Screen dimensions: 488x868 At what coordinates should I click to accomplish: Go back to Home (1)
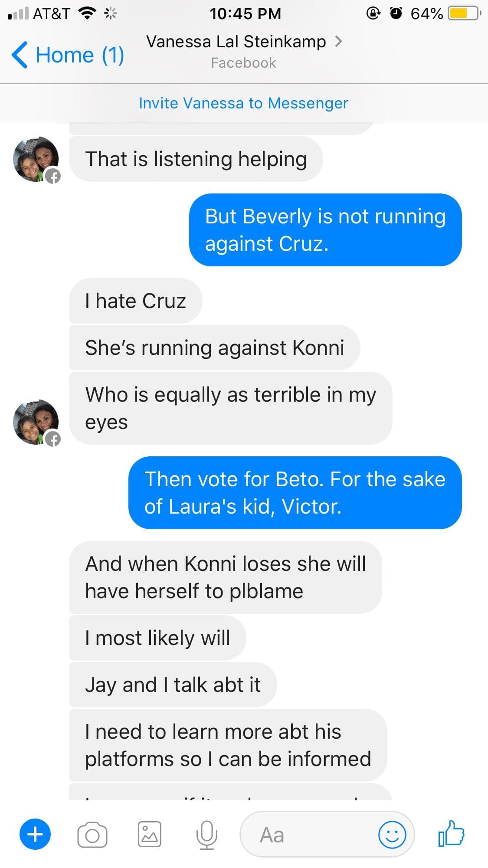[x=68, y=55]
